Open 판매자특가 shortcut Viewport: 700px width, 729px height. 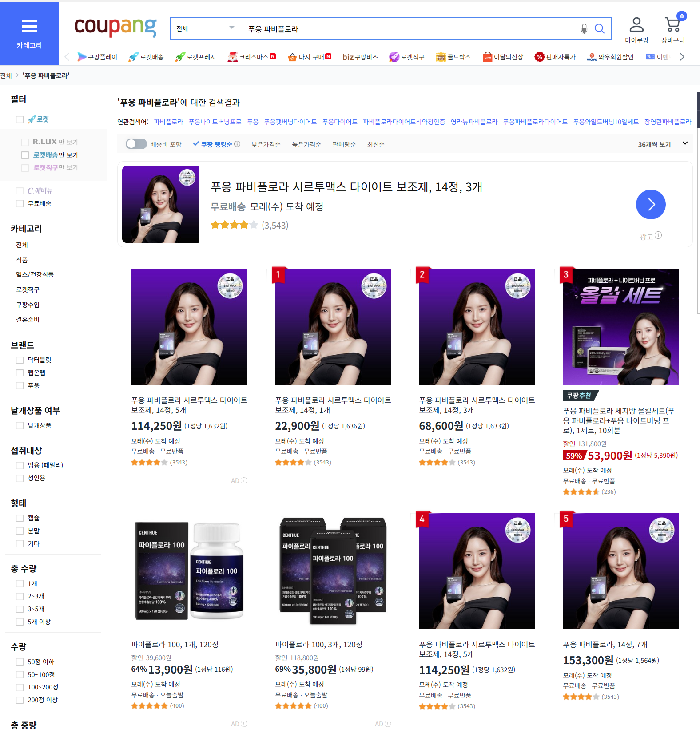555,57
